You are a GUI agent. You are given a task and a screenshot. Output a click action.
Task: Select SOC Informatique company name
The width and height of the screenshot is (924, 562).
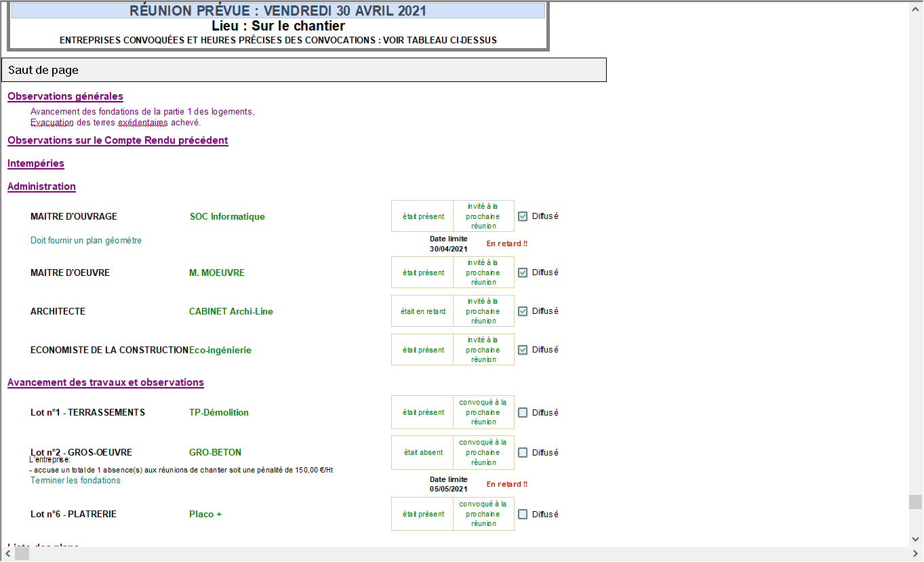coord(227,217)
